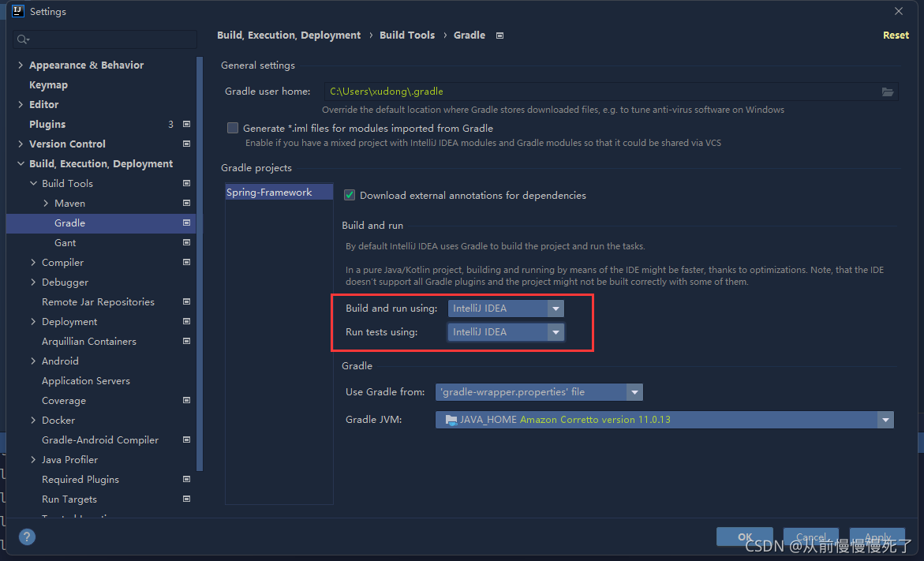Screen dimensions: 924x561
Task: Close the Settings dialog
Action: 899,11
